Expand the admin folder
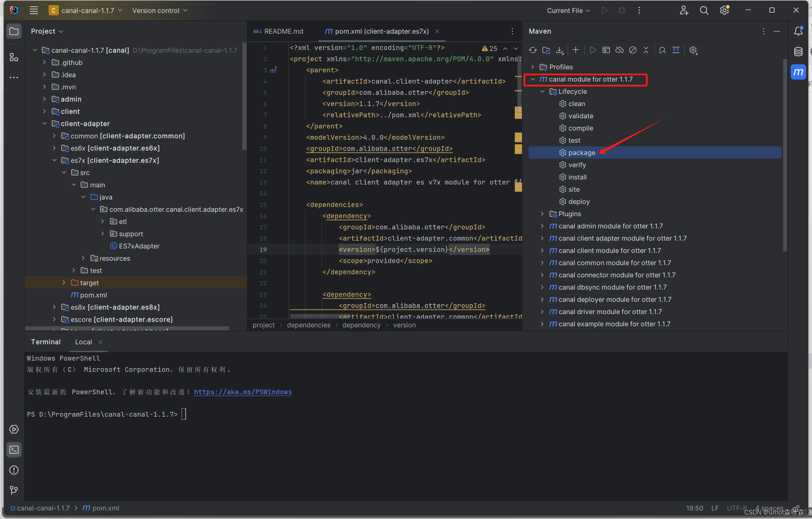This screenshot has height=519, width=812. (x=44, y=99)
